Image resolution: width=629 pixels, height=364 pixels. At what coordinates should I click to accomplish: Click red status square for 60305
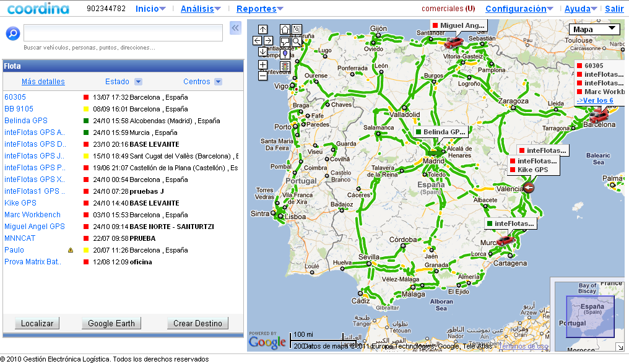[x=86, y=97]
